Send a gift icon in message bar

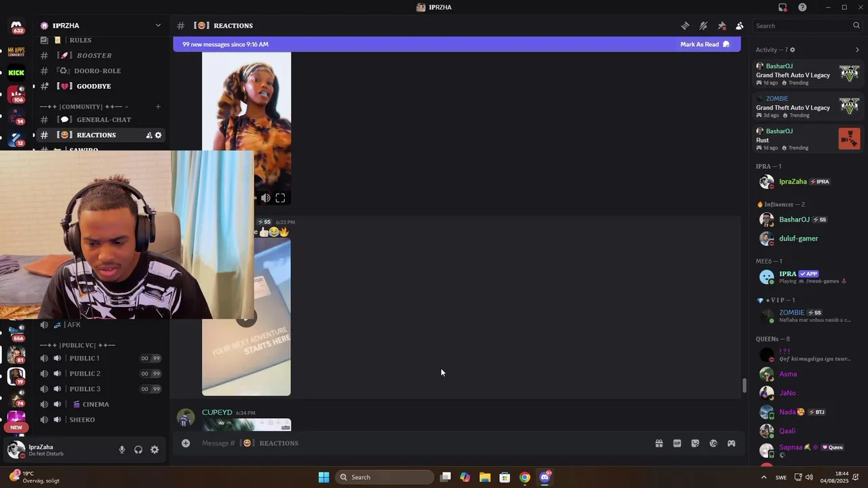[x=658, y=443]
